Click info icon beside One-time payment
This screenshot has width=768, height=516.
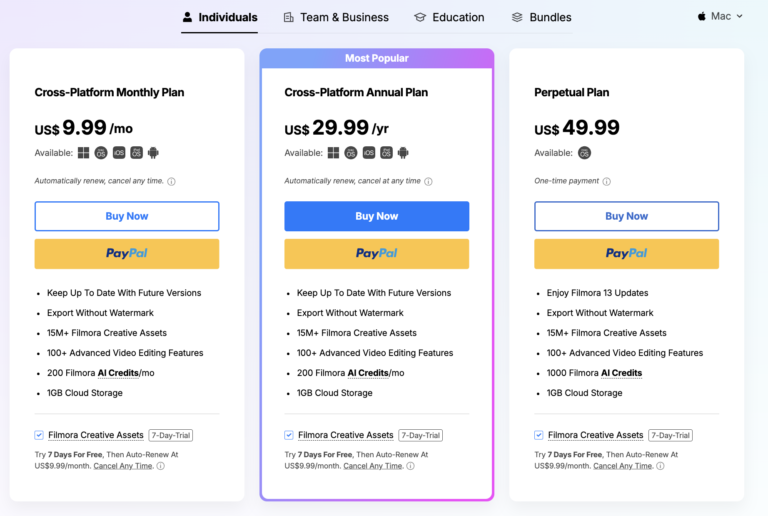(x=608, y=182)
